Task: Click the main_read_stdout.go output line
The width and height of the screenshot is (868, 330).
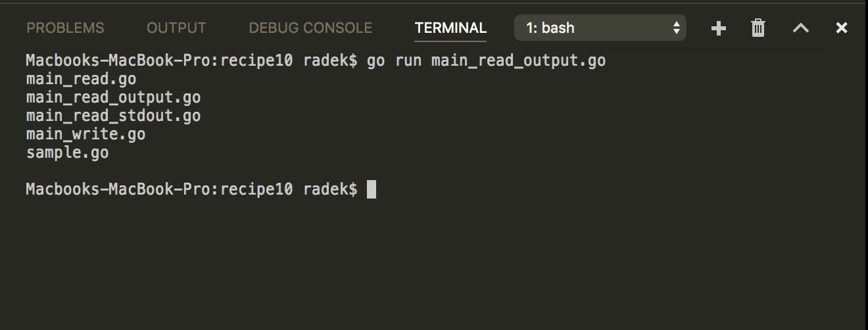Action: 114,116
